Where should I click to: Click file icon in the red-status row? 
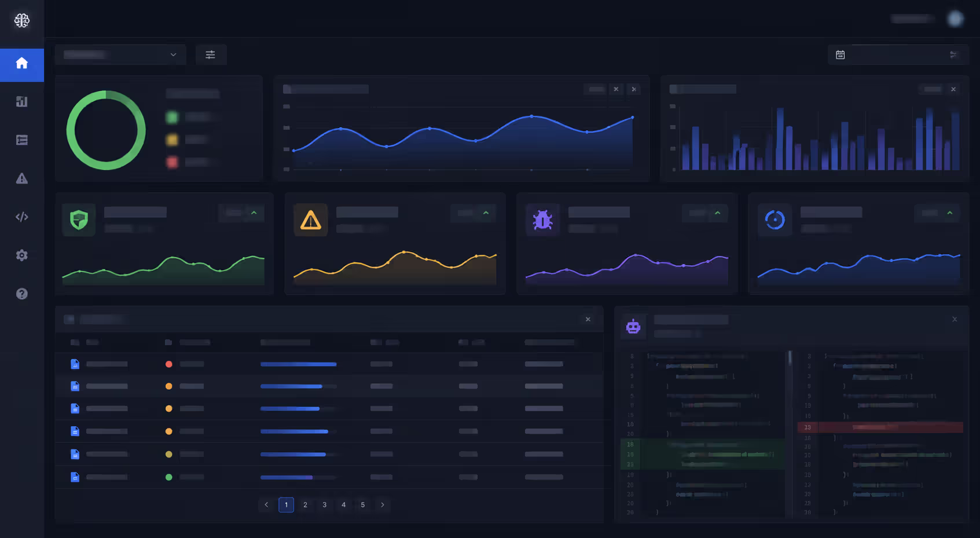[75, 364]
